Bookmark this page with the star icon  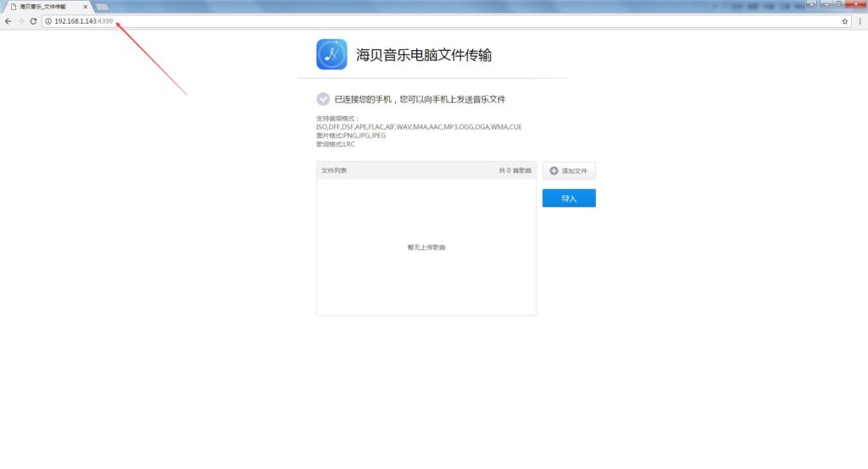[x=845, y=21]
